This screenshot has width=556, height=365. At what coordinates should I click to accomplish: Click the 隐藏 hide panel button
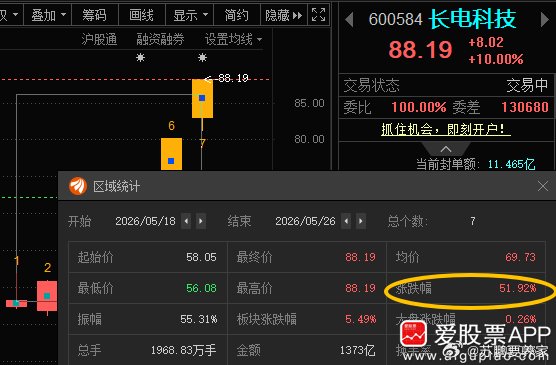(284, 15)
